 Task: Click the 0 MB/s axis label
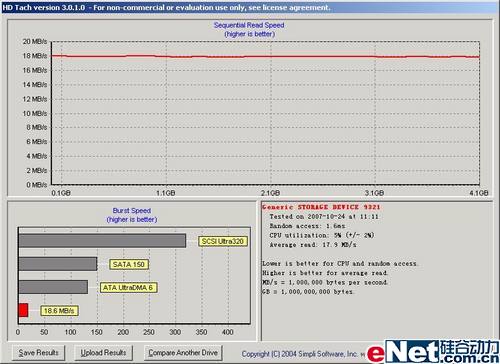[37, 185]
